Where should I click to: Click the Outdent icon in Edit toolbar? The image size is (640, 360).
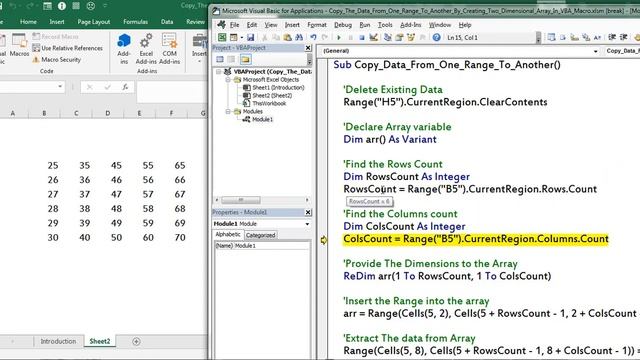pos(623,38)
